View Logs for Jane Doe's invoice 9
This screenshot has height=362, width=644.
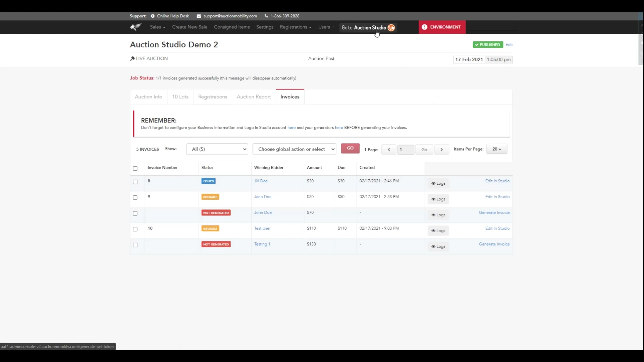pyautogui.click(x=438, y=199)
